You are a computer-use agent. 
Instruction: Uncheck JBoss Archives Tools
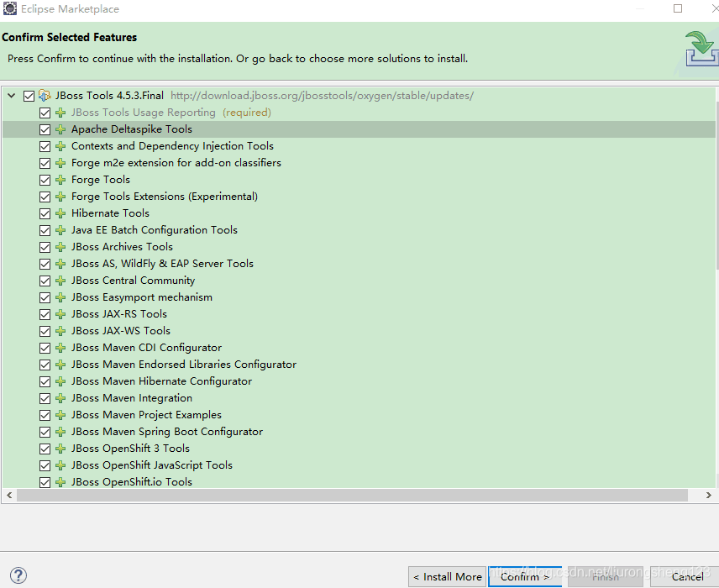point(45,247)
